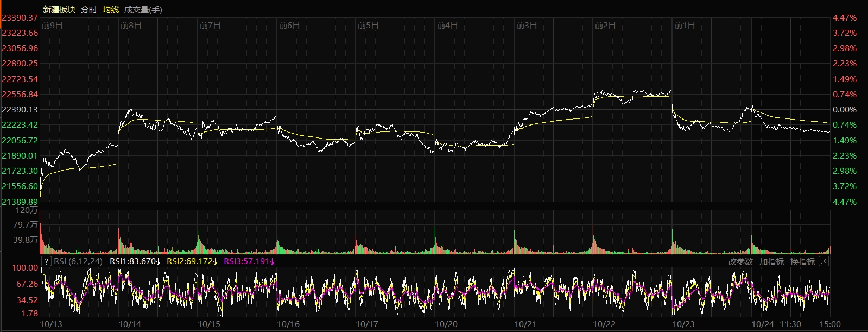Click 换指标 to switch indicator
Image resolution: width=868 pixels, height=332 pixels.
[802, 261]
